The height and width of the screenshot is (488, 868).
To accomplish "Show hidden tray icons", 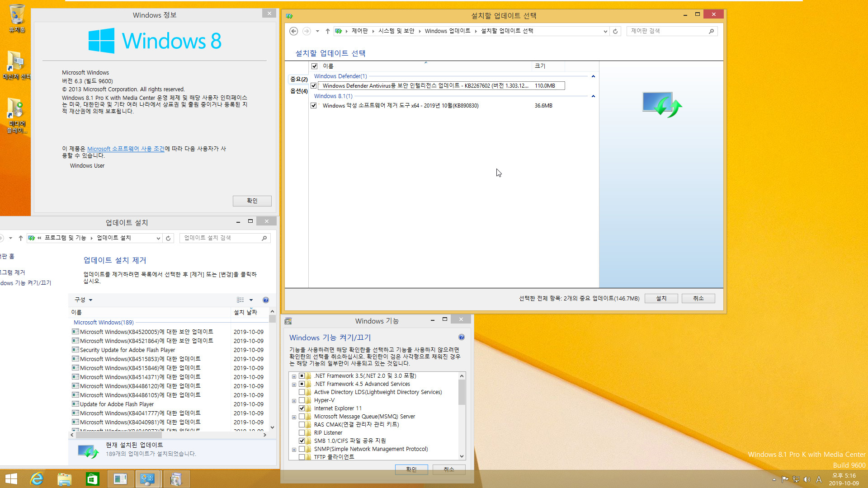I will [774, 479].
